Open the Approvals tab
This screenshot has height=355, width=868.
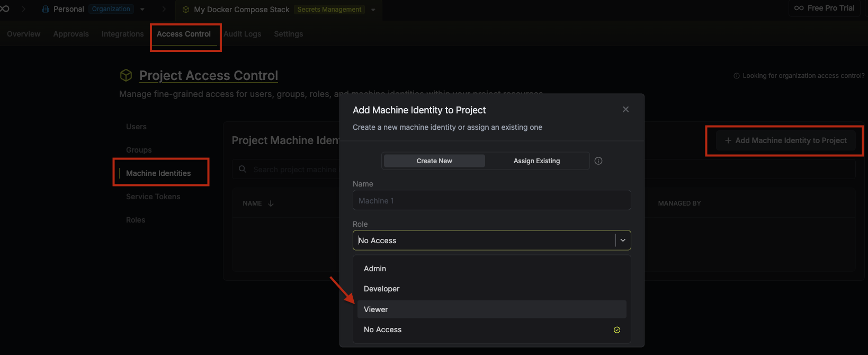coord(71,34)
